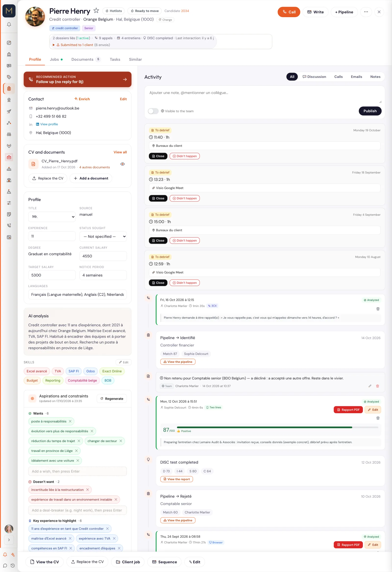Click the 87/100 positive score progress bar
The height and width of the screenshot is (572, 392).
[x=277, y=427]
